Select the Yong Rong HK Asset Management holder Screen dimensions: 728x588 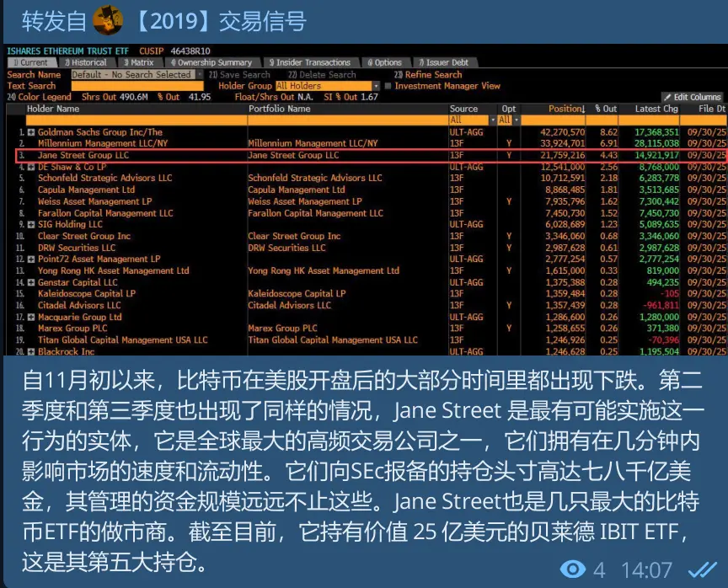click(x=113, y=270)
